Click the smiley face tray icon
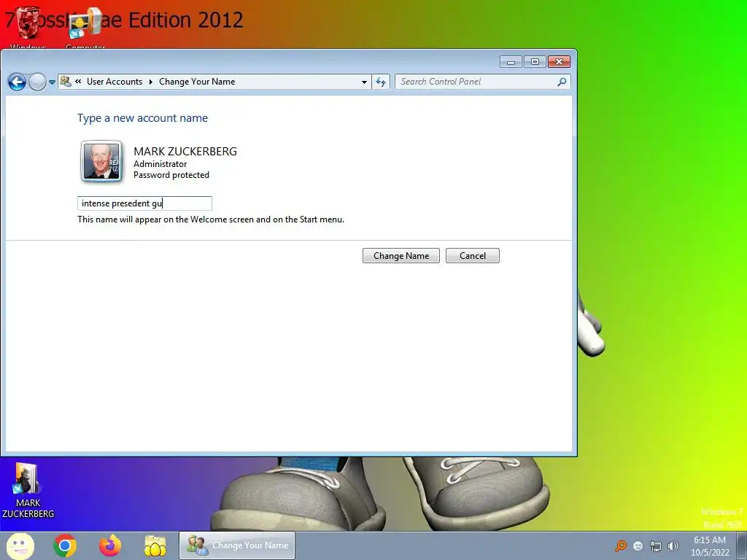 pos(638,546)
